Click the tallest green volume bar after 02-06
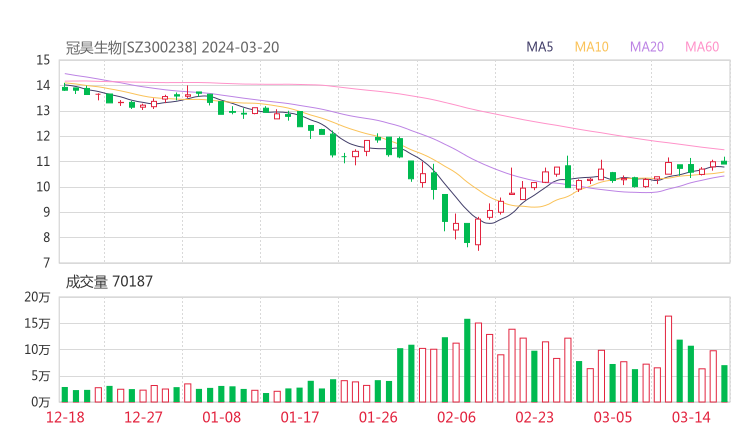This screenshot has height=440, width=740. 467,361
